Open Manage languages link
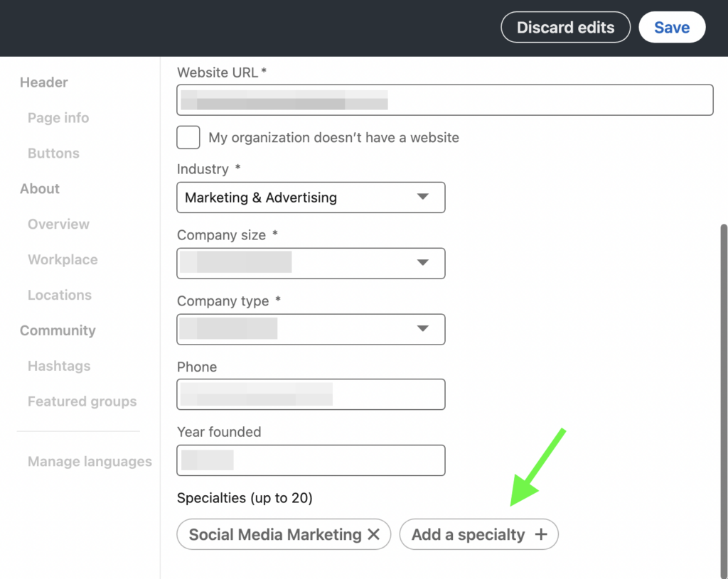Screen dimensions: 728x579 [x=90, y=462]
